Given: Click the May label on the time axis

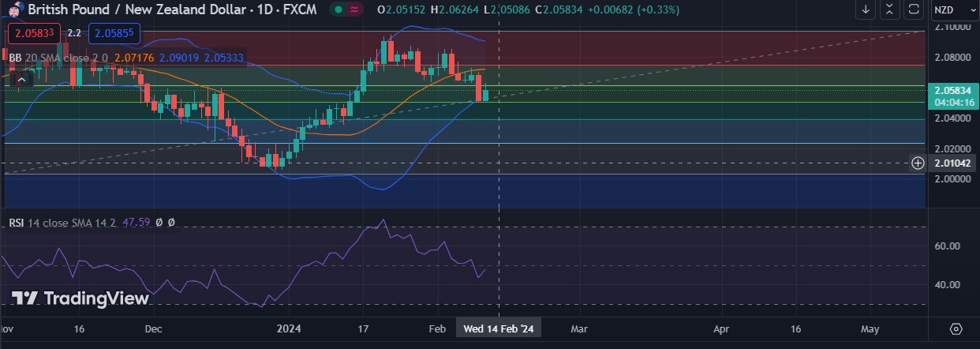Looking at the screenshot, I should [870, 328].
